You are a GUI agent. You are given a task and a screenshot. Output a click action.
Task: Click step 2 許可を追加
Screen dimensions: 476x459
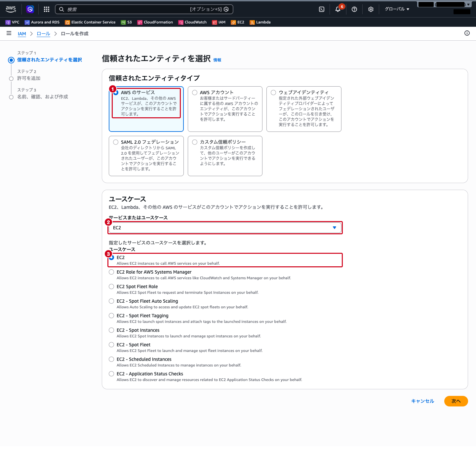(x=29, y=78)
